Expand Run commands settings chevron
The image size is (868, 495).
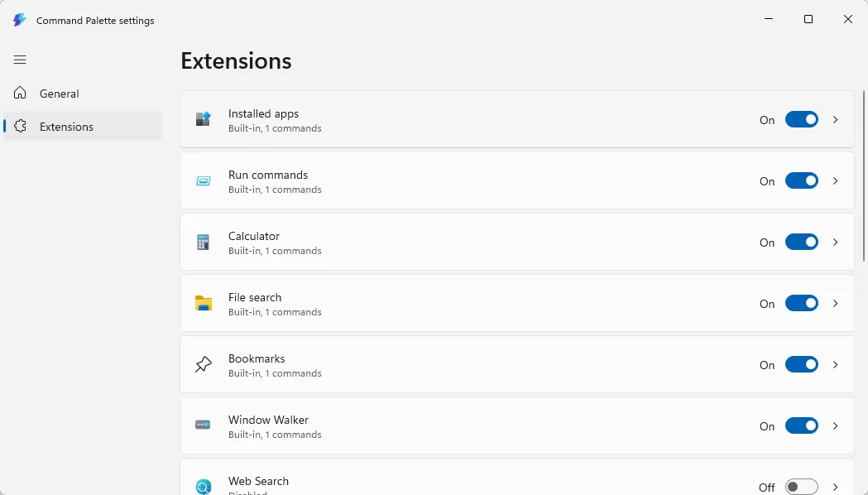click(836, 181)
